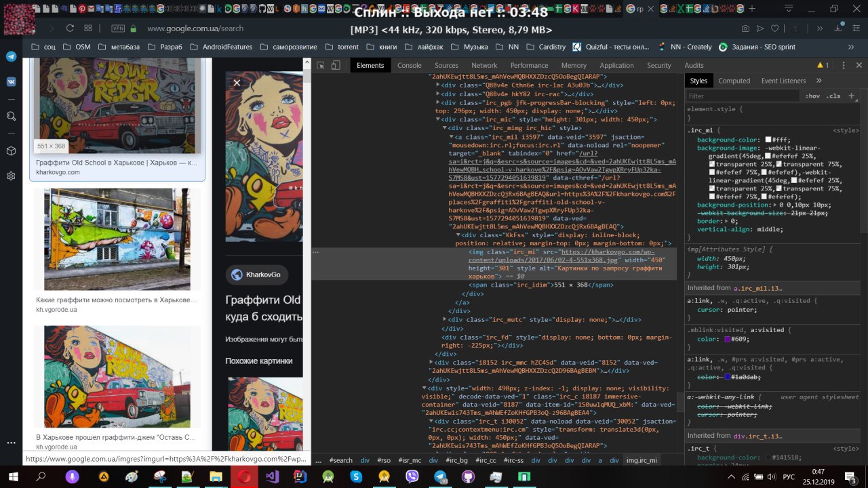Expand the background-position shorthand arrow
Screen dimensions: 868x488
[x=774, y=205]
